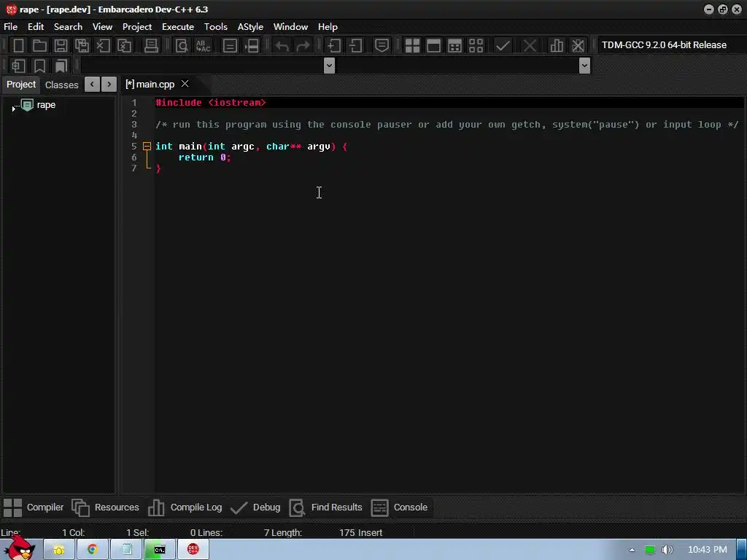Click the Stop Execution X icon
This screenshot has height=560, width=747.
[x=530, y=46]
